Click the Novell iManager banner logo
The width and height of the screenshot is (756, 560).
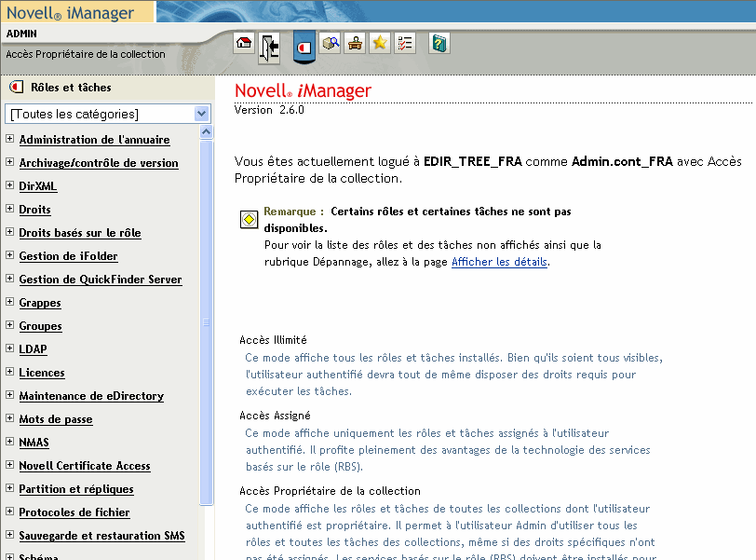pos(70,13)
